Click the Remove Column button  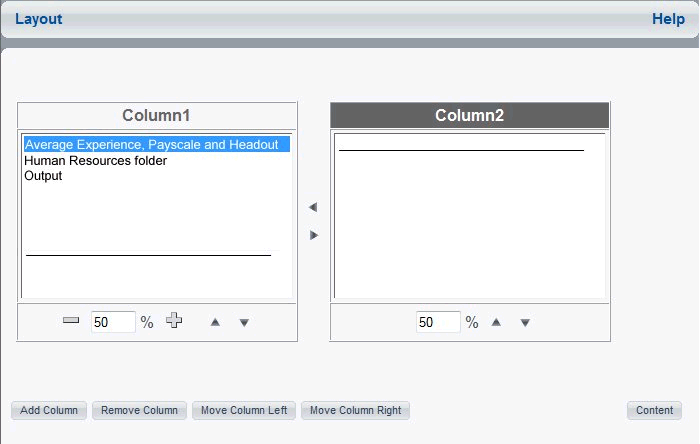[139, 411]
